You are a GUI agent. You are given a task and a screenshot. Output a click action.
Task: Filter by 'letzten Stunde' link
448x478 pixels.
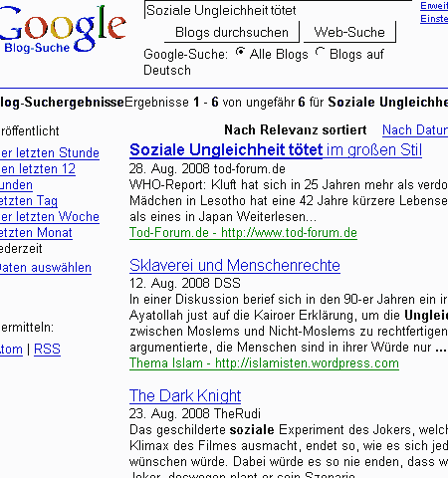pos(50,153)
